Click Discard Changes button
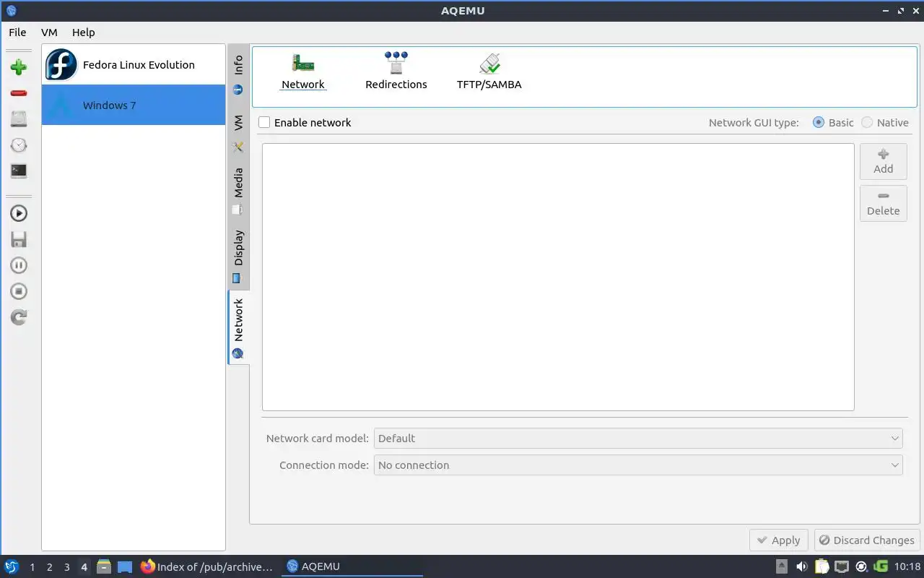 click(867, 540)
